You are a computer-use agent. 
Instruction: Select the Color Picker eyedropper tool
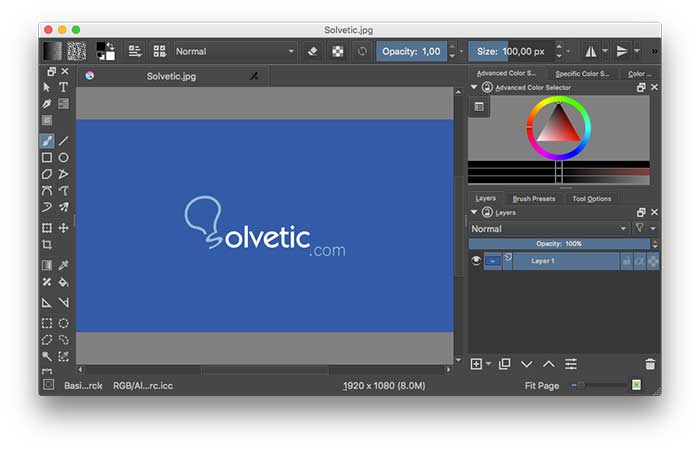coord(63,265)
